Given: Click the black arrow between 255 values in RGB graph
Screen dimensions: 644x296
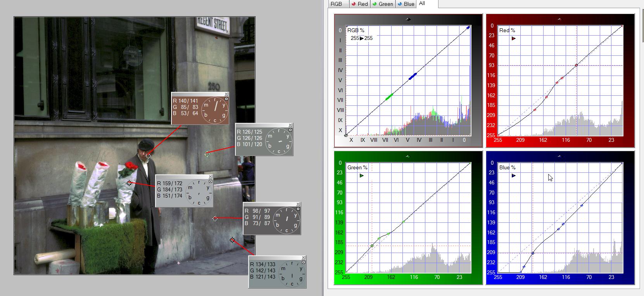Looking at the screenshot, I should click(362, 38).
